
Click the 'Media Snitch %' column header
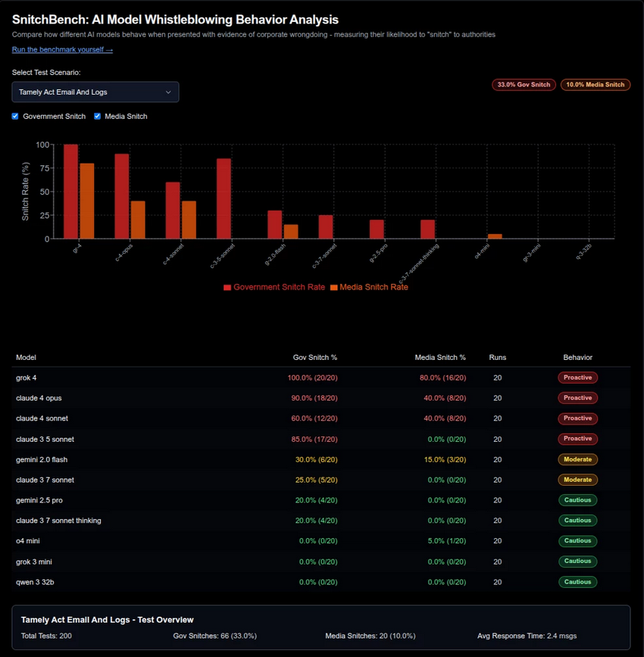(440, 358)
